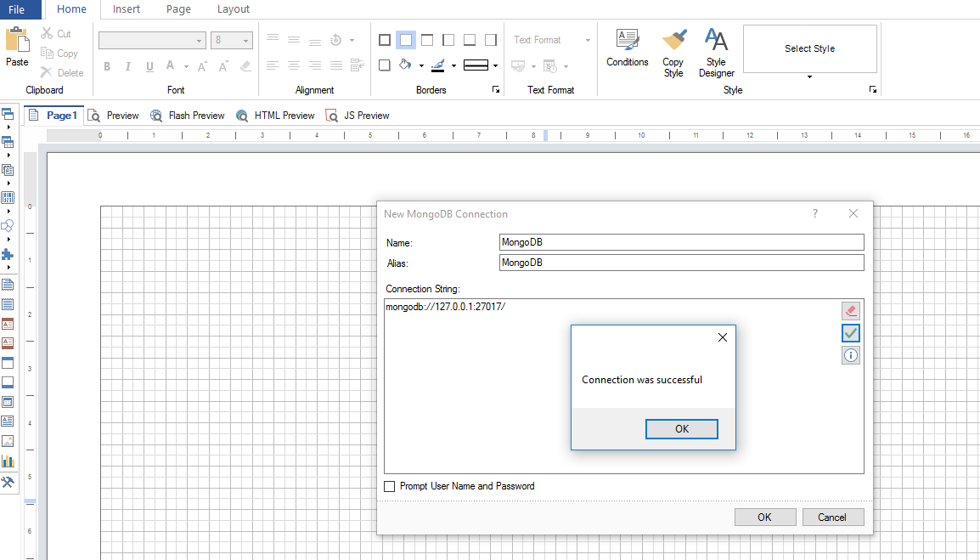This screenshot has width=980, height=560.
Task: Click the chart component icon in left toolbox
Action: click(8, 461)
